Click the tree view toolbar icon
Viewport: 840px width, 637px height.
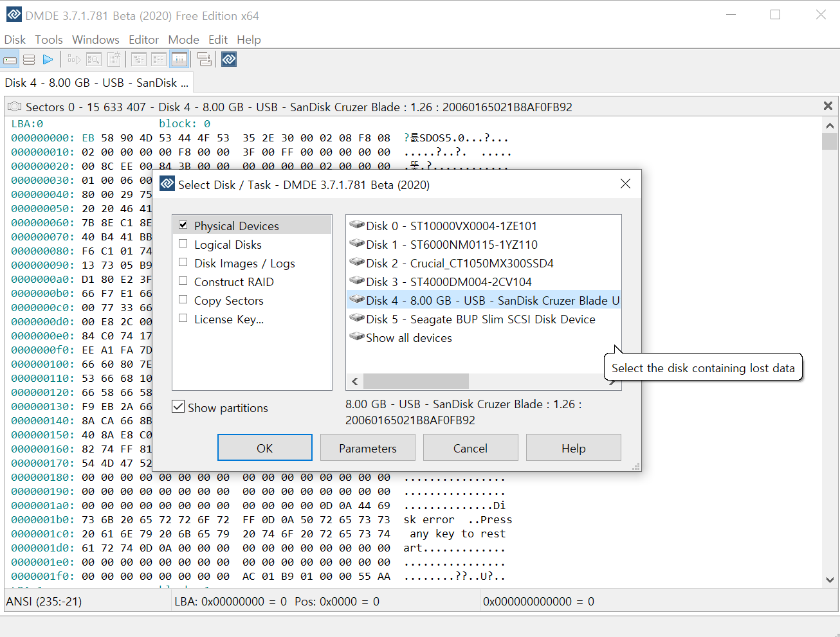tap(139, 60)
